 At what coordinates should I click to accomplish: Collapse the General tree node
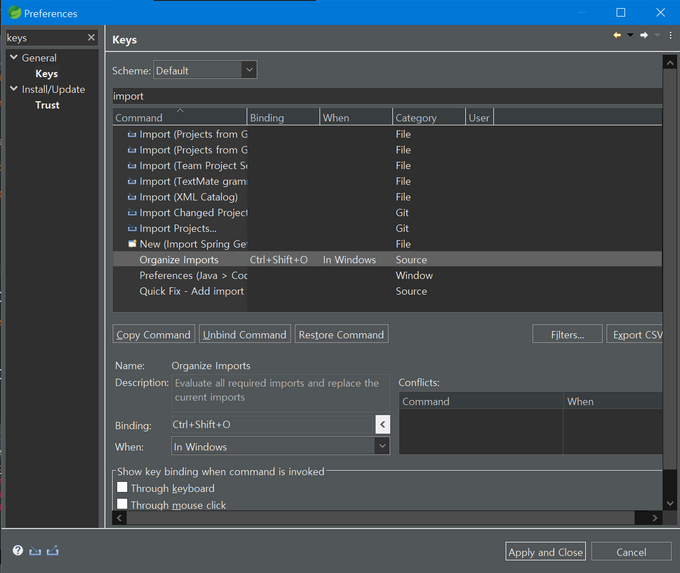[14, 57]
